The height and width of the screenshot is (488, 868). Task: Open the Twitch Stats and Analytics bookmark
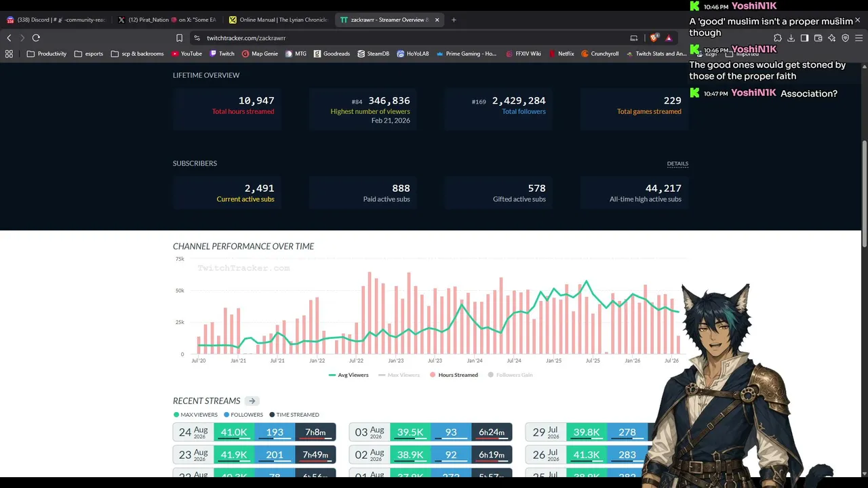tap(656, 54)
